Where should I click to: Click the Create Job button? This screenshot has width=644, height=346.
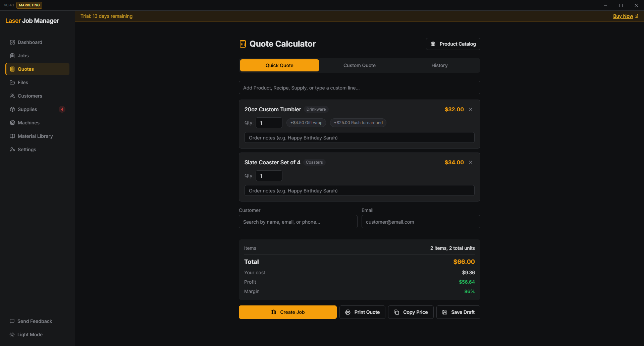click(x=287, y=312)
